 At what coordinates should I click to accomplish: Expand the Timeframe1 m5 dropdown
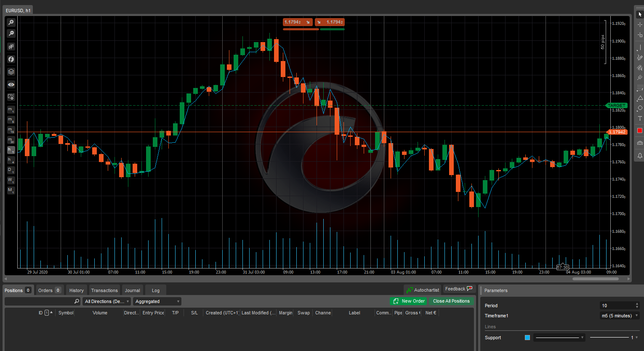[x=620, y=316]
